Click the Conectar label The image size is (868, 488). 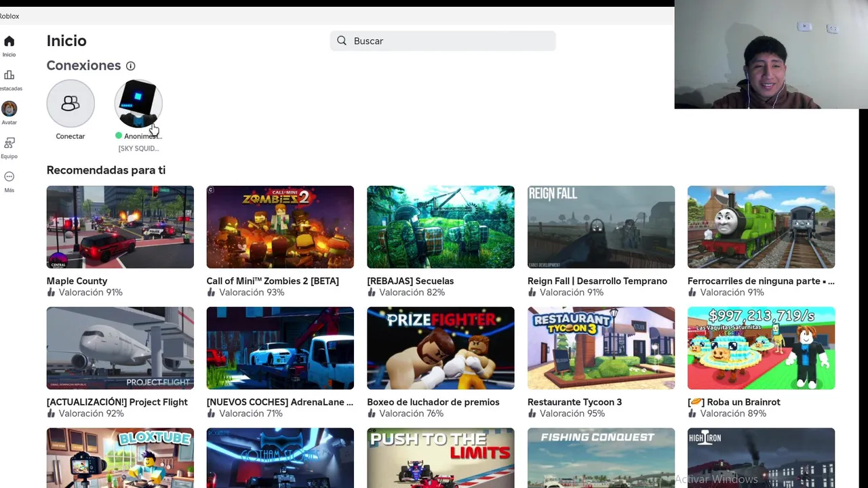(x=71, y=136)
